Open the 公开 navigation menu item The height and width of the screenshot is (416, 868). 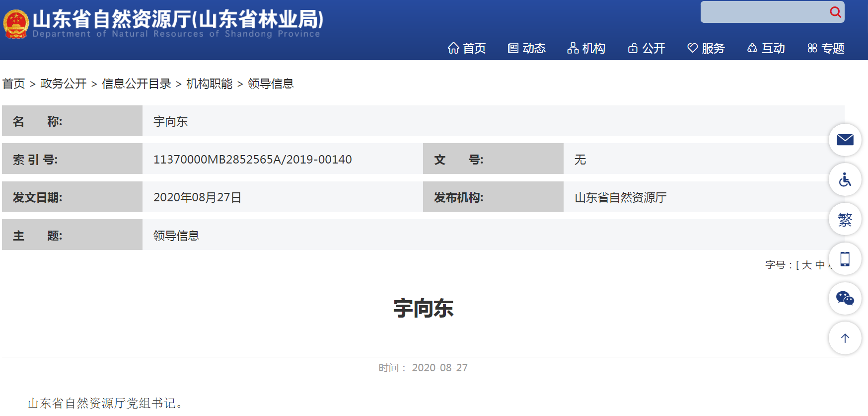click(647, 48)
